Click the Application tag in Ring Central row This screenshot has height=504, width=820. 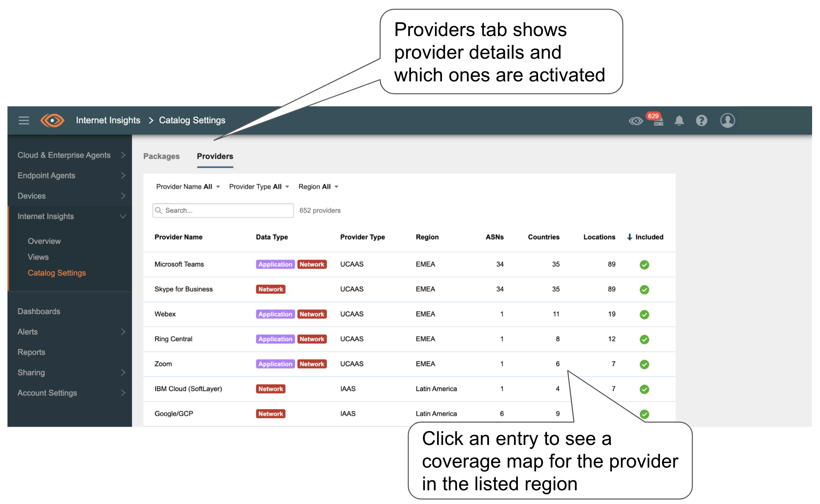click(x=275, y=339)
